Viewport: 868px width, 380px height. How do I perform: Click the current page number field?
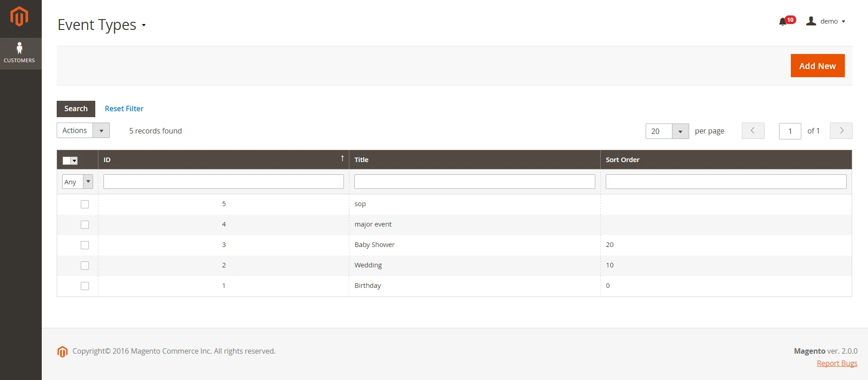tap(790, 131)
